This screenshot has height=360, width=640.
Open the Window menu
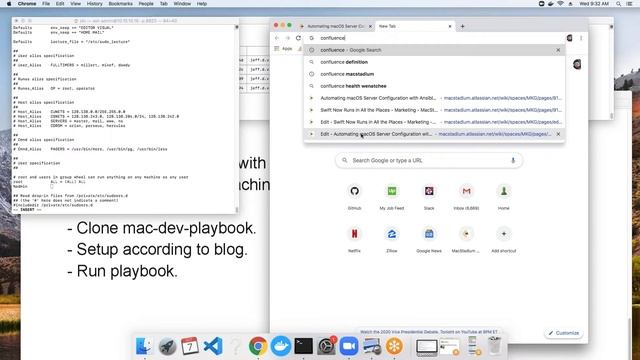coord(182,4)
